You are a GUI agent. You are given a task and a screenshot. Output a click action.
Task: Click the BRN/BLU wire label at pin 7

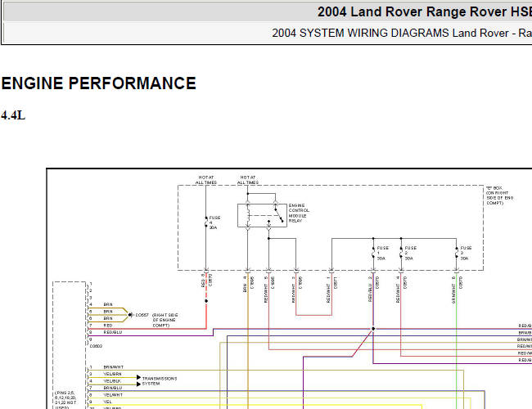[x=113, y=388]
